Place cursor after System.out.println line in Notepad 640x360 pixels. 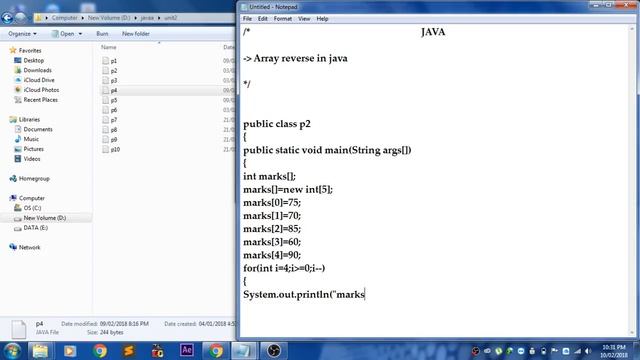(365, 294)
